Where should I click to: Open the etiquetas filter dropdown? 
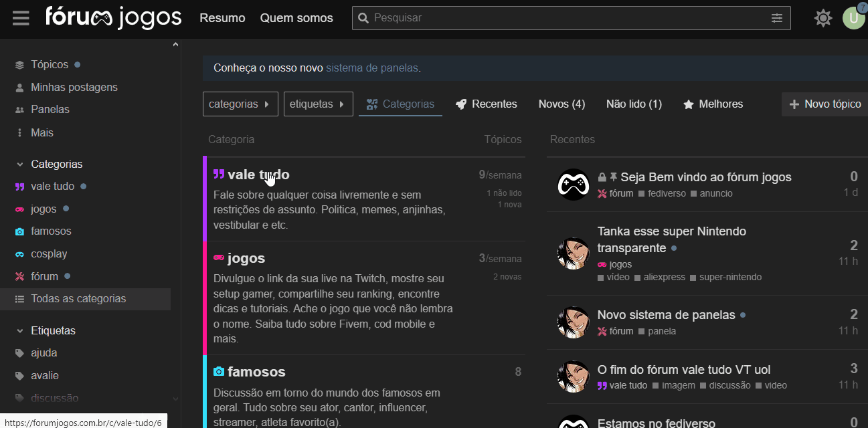(318, 104)
